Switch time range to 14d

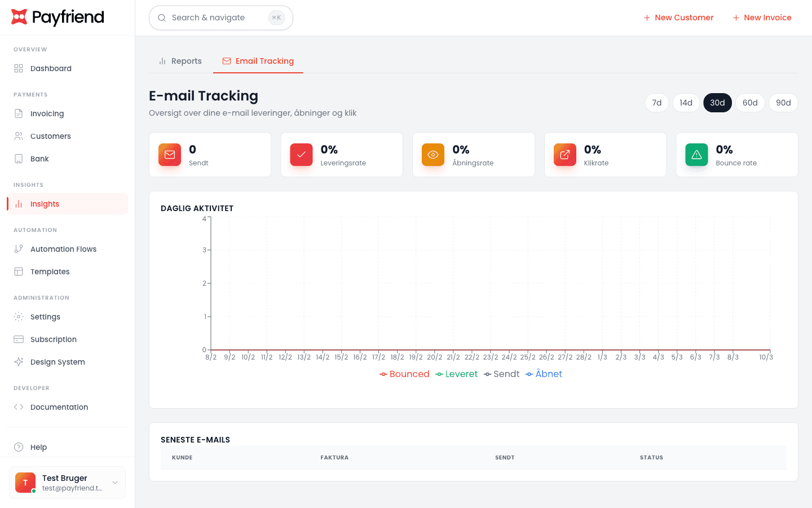click(x=686, y=103)
